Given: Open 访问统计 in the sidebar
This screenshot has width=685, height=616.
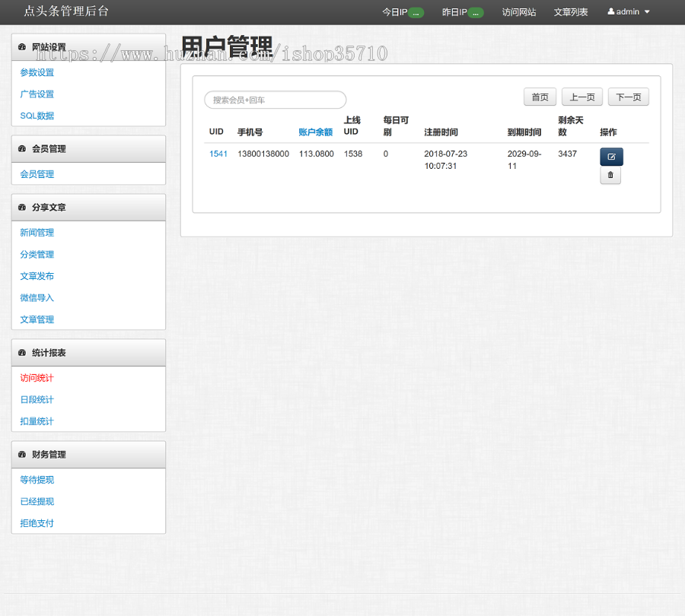Looking at the screenshot, I should pyautogui.click(x=37, y=378).
